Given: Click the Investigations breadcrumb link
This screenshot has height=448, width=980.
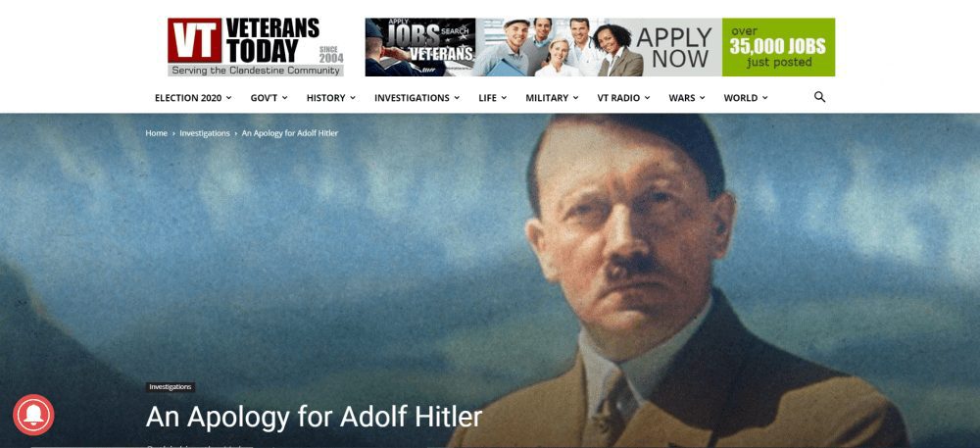Looking at the screenshot, I should coord(205,133).
